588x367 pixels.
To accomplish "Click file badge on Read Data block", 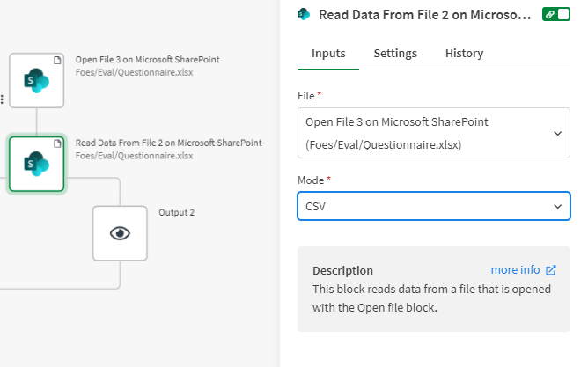I will tap(58, 143).
